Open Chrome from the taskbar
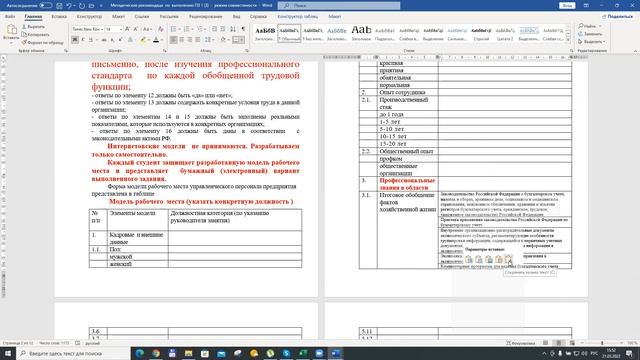The image size is (640, 360). tap(156, 353)
